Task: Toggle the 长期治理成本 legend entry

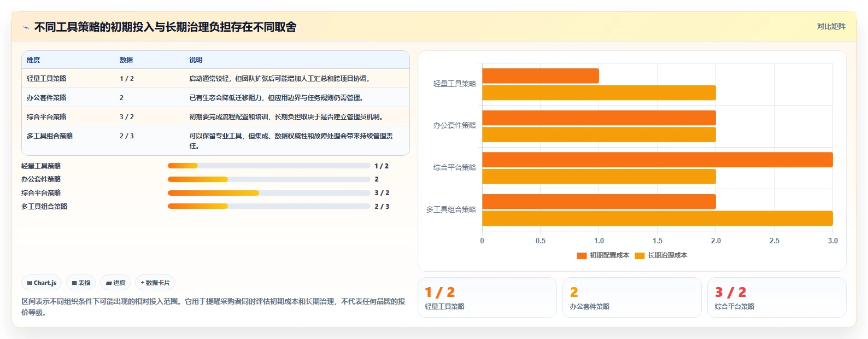Action: click(x=661, y=255)
